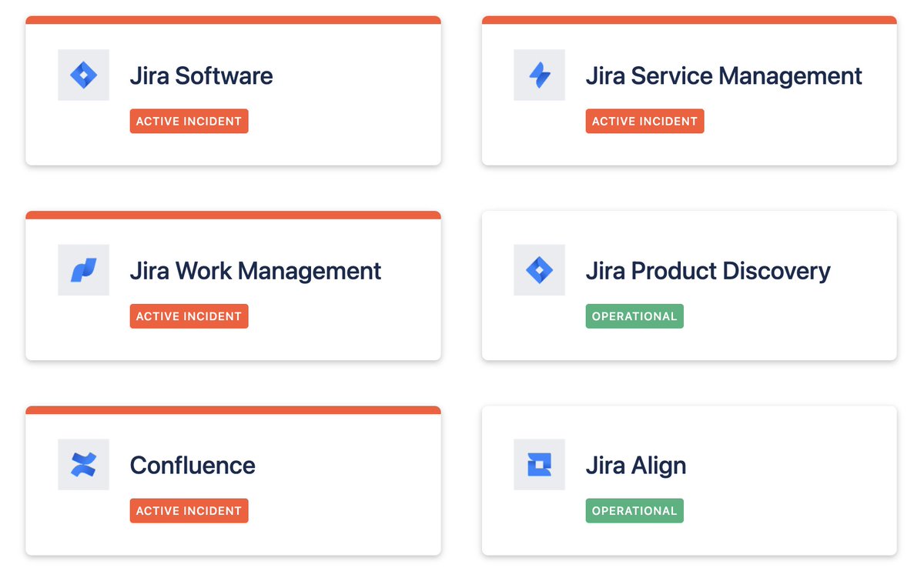Click Operational badge under Jira Product Discovery
The height and width of the screenshot is (581, 924).
point(634,316)
